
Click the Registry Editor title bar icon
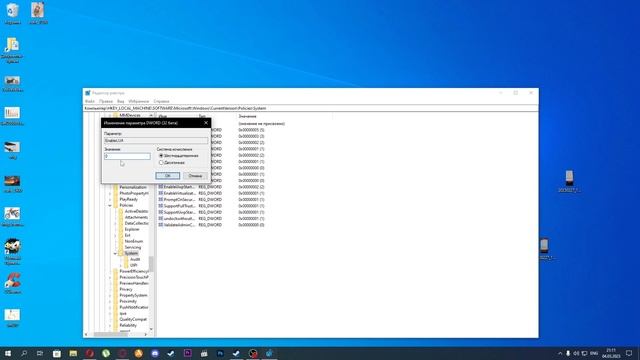(x=88, y=93)
